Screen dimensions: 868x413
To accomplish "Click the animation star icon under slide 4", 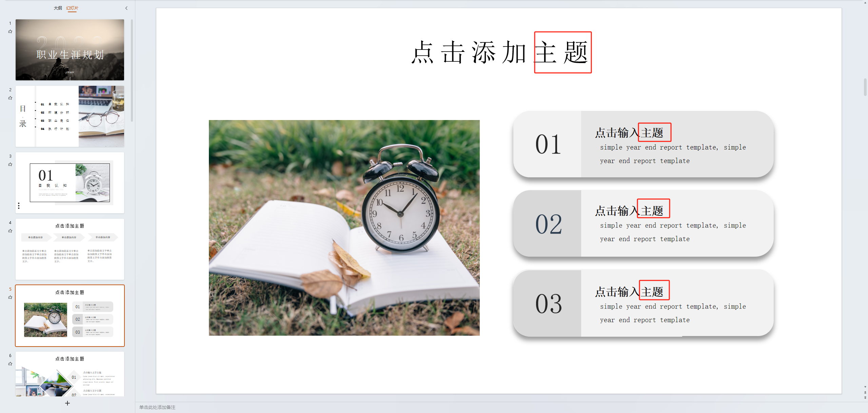I will click(10, 231).
